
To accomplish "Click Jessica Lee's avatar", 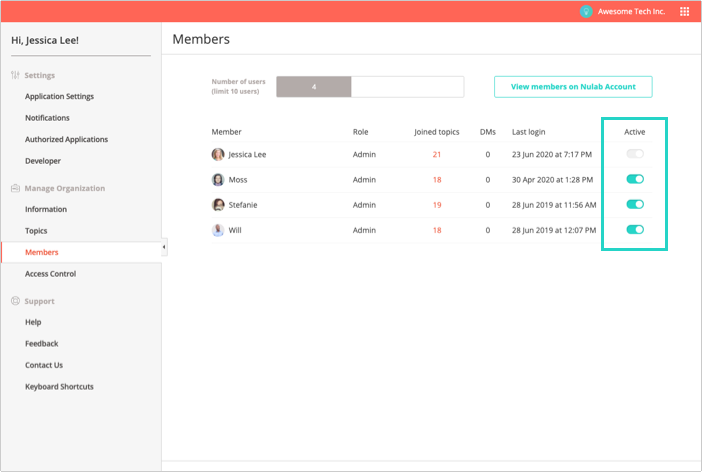I will pos(218,154).
